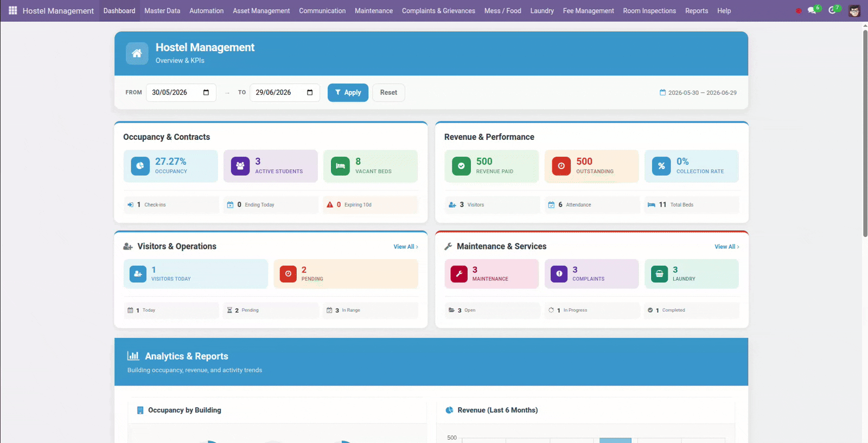Screen dimensions: 868x443
Task: Open View All in Visitors & Operations
Action: [406, 247]
